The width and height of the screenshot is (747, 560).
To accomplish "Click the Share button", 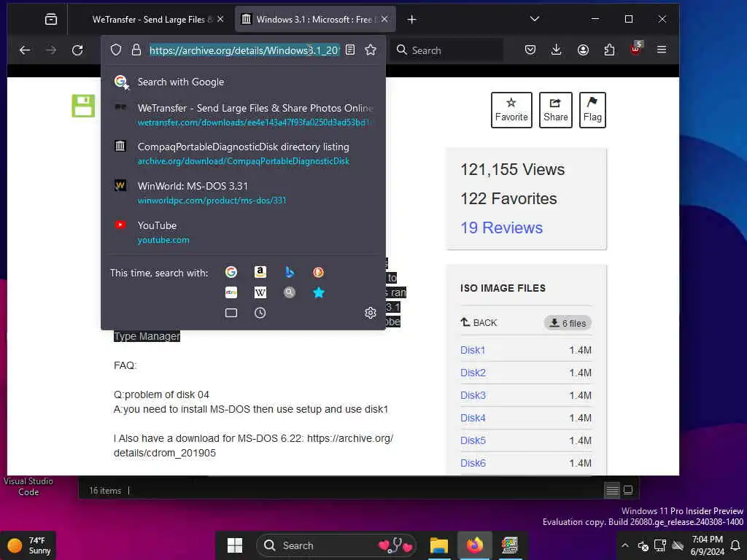I will [555, 110].
